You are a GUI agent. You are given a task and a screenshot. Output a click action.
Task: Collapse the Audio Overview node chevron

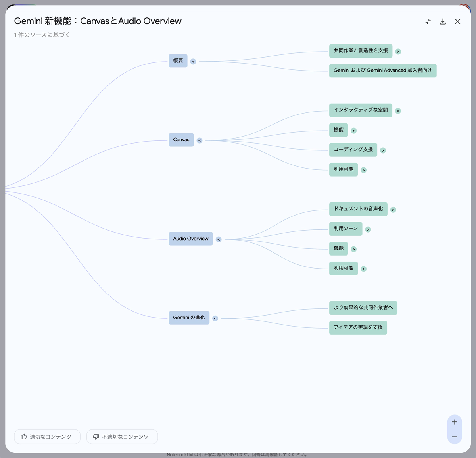[x=219, y=239]
